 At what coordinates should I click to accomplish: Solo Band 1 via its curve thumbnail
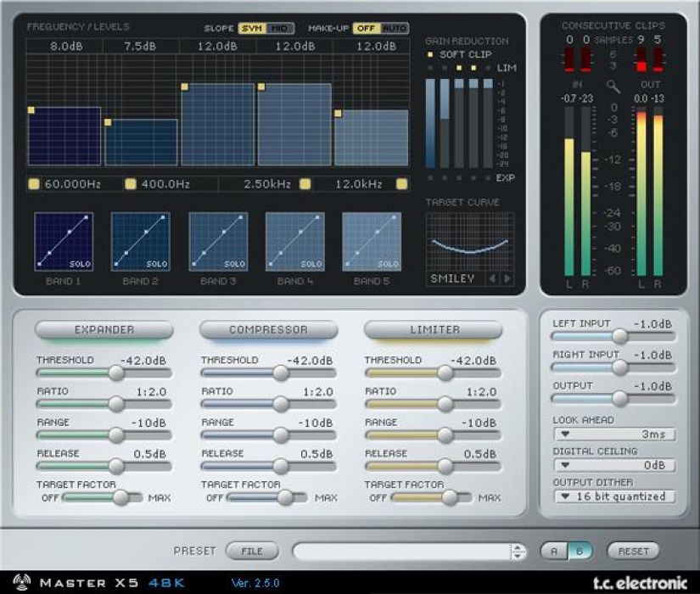click(x=81, y=264)
